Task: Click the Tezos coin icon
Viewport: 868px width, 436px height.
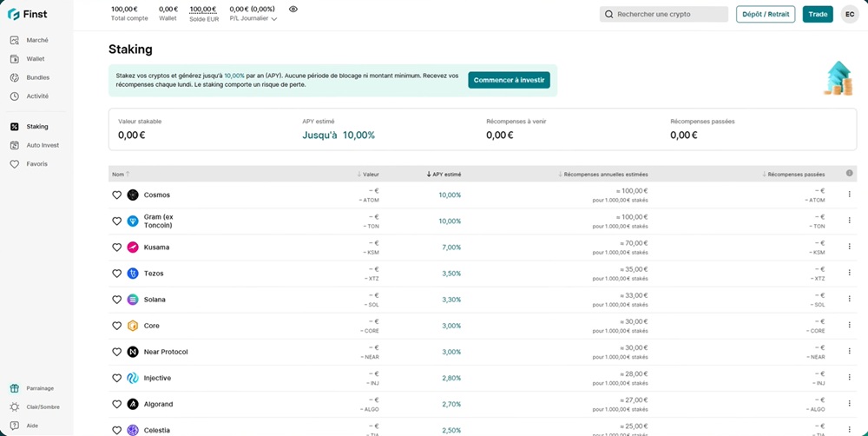Action: click(132, 273)
